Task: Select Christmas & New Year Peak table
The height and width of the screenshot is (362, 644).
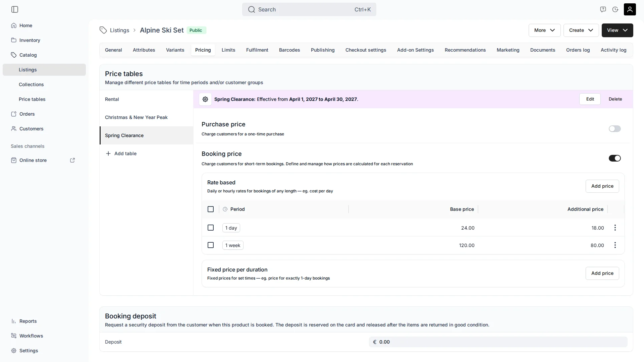Action: (147, 117)
